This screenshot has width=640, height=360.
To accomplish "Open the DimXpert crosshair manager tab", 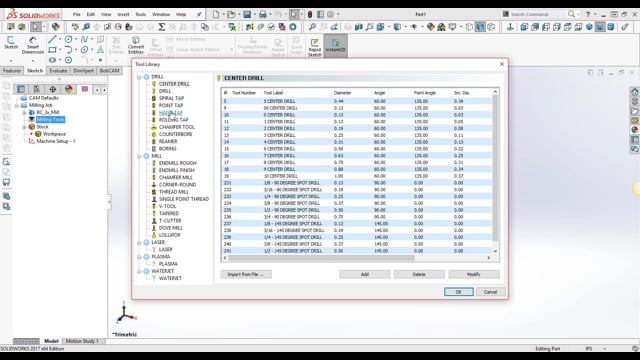I will click(x=53, y=89).
